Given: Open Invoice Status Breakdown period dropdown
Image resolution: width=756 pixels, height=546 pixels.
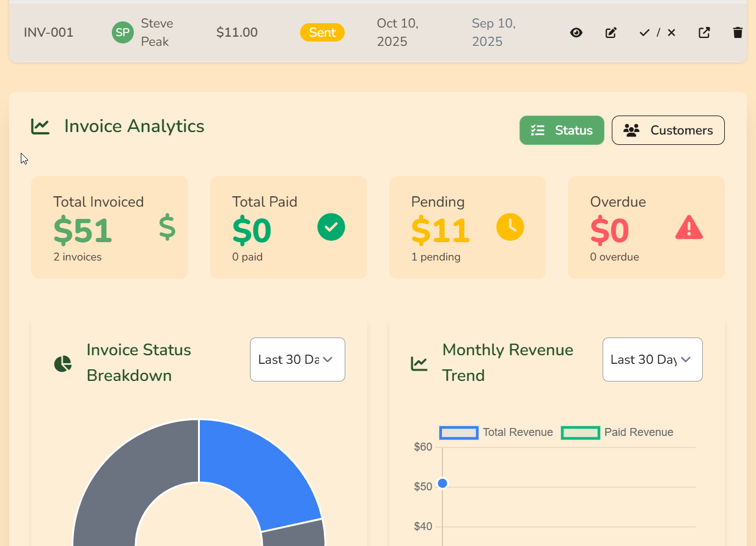Looking at the screenshot, I should pos(298,360).
